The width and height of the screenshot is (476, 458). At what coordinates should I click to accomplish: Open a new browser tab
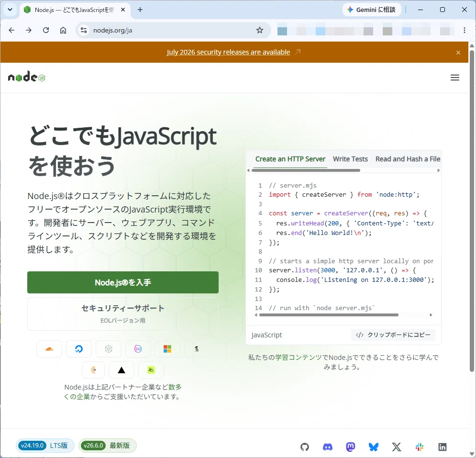click(x=140, y=10)
